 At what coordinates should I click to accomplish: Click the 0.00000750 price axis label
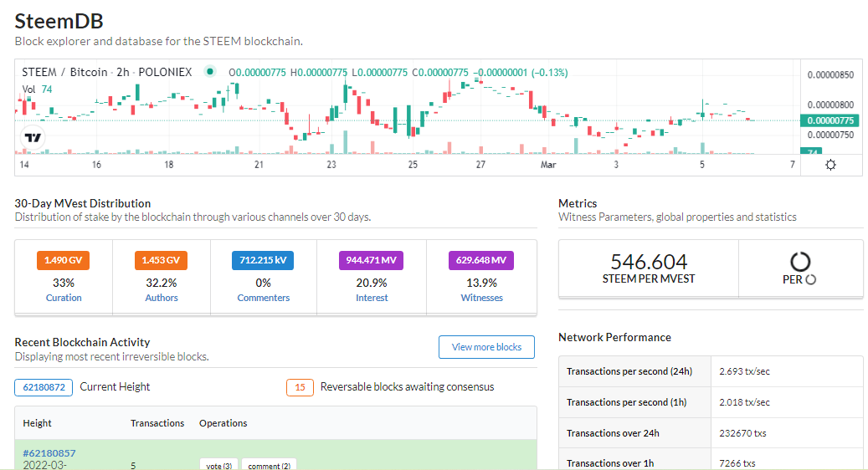point(830,135)
